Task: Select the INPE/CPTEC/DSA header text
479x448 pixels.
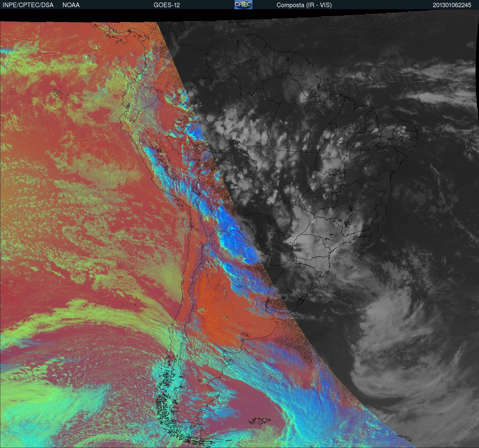Action: click(28, 5)
